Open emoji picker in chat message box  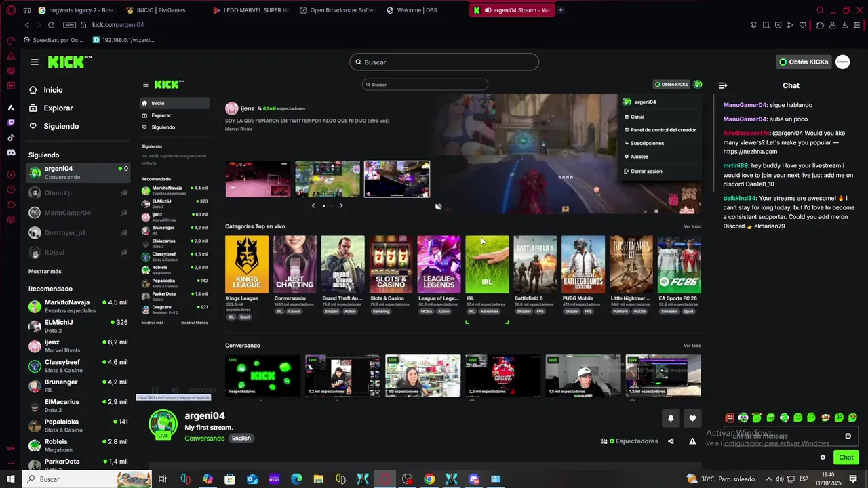[848, 436]
